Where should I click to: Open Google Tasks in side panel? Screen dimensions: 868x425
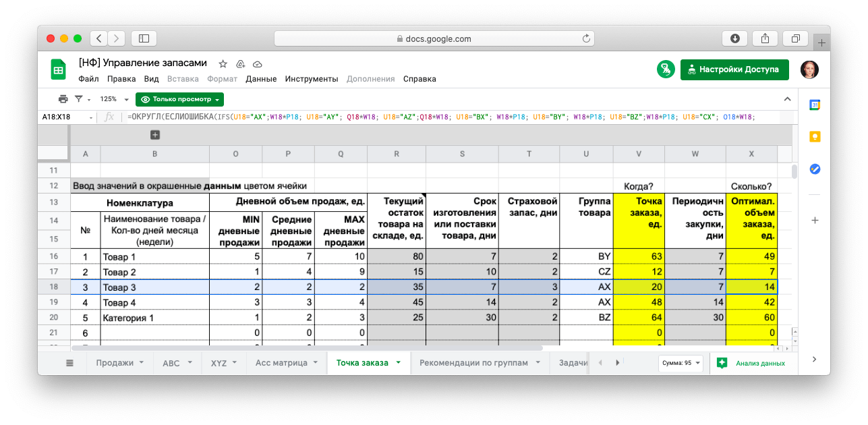[x=815, y=169]
